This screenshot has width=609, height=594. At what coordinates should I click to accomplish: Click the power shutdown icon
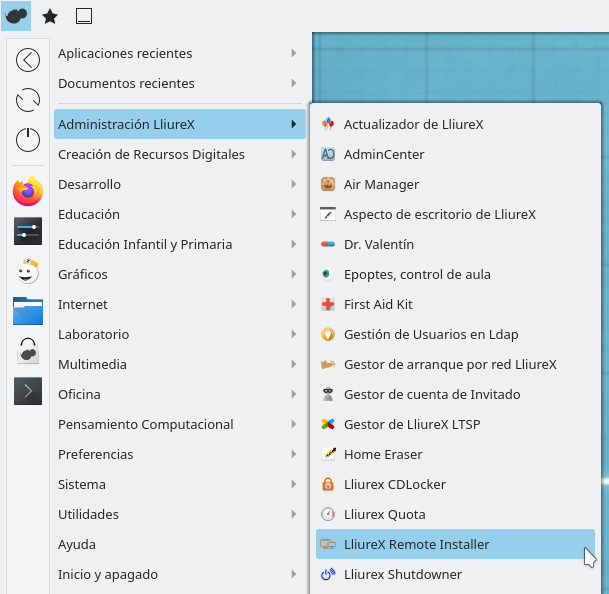point(28,140)
